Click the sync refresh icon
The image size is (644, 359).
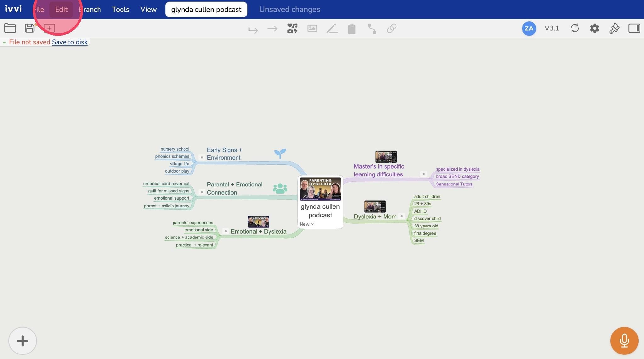click(x=575, y=28)
